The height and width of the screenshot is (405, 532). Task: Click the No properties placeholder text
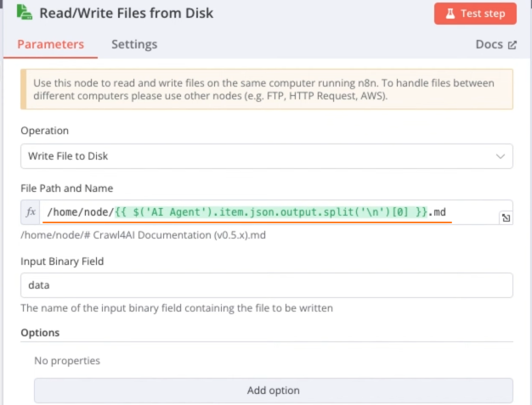[x=67, y=361]
